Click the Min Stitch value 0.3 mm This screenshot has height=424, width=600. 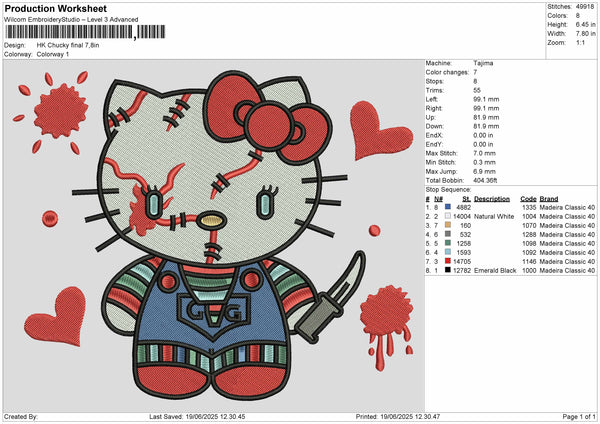coord(484,162)
